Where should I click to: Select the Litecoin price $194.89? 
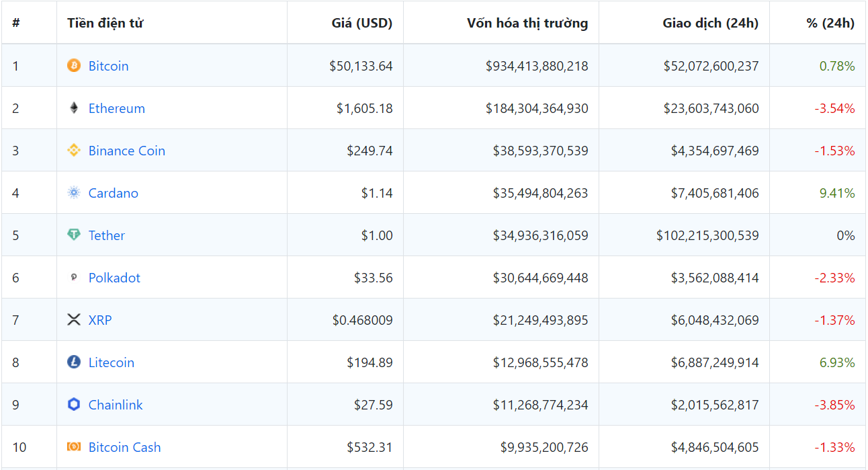(370, 362)
